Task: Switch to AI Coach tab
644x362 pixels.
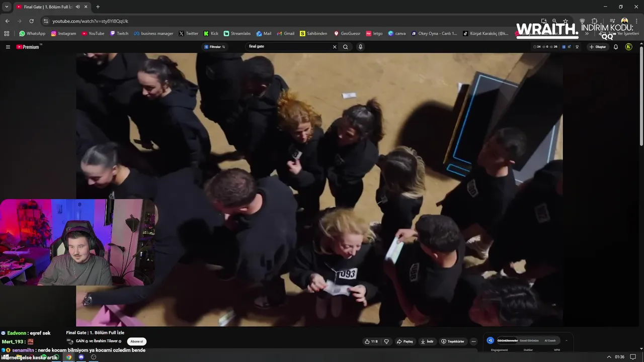Action: [x=550, y=340]
